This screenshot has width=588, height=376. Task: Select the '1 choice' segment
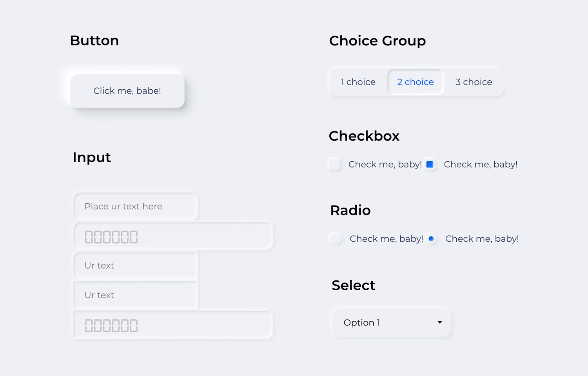pyautogui.click(x=358, y=82)
